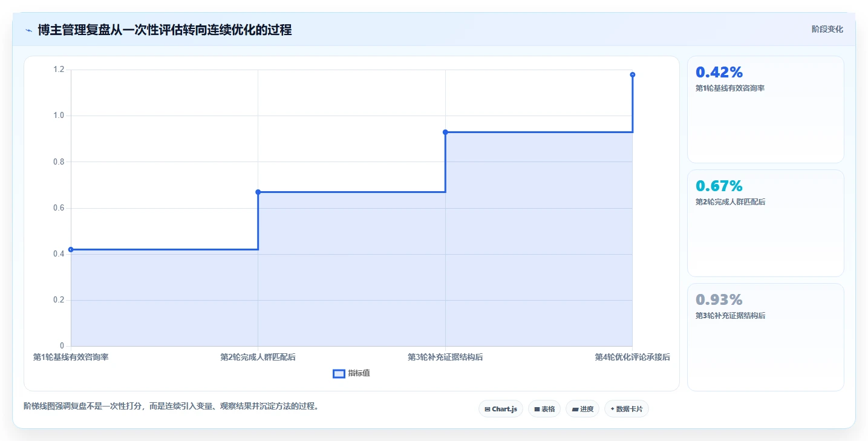The width and height of the screenshot is (868, 441).
Task: Click the 0.93 data point on the chart
Action: (x=445, y=132)
